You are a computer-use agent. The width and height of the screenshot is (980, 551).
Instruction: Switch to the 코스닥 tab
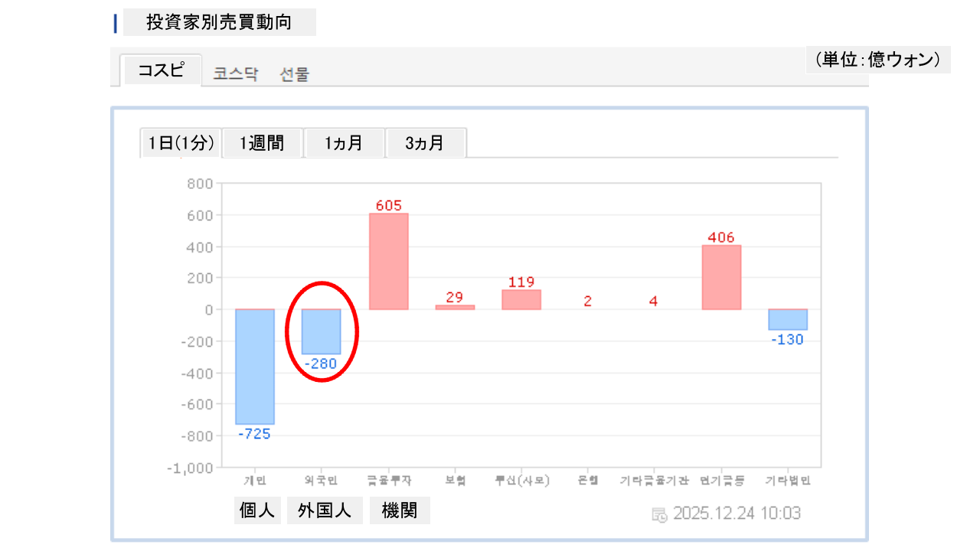point(236,74)
